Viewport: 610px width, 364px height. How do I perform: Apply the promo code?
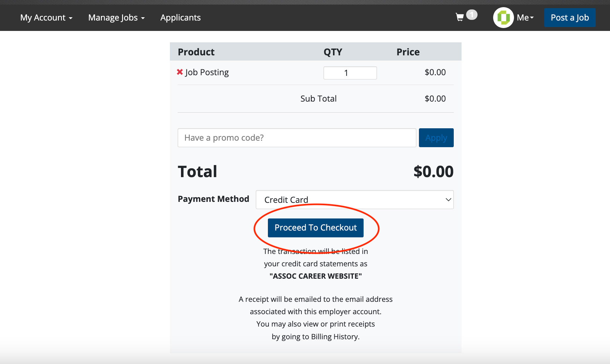(x=436, y=138)
